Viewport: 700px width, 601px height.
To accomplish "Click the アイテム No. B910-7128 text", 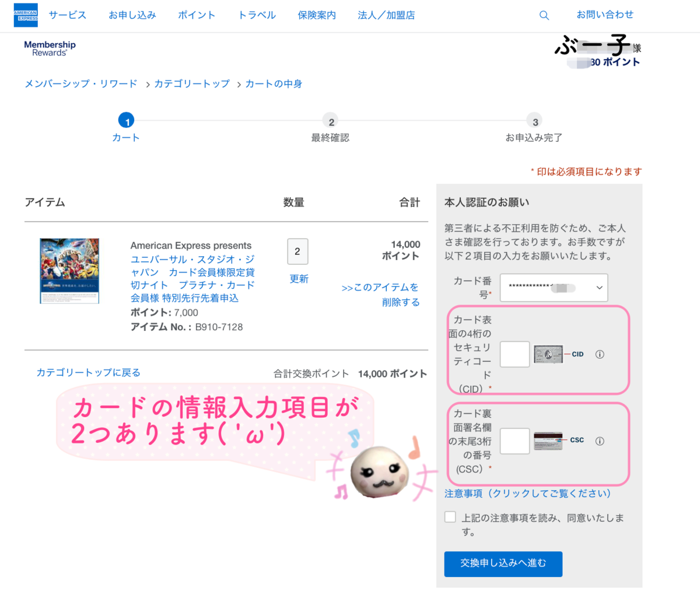I will coord(187,327).
